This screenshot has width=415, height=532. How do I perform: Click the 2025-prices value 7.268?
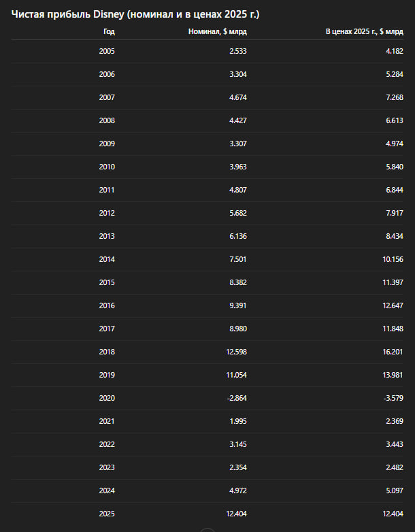tap(393, 97)
